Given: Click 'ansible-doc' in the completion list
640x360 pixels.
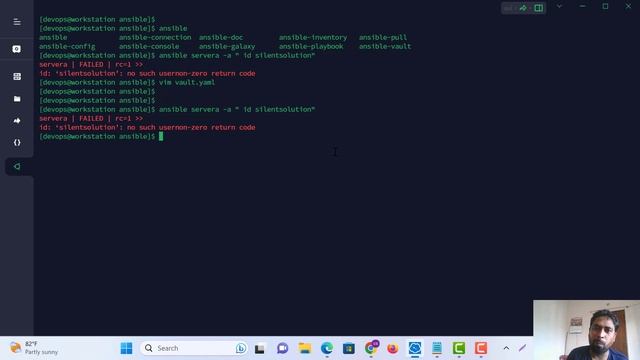Looking at the screenshot, I should [x=221, y=38].
